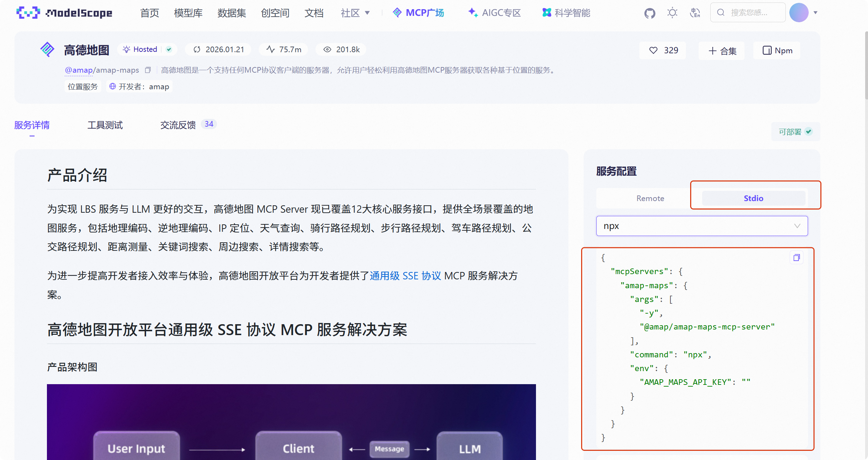Image resolution: width=868 pixels, height=460 pixels.
Task: Open the 科学智能 section icon
Action: pyautogui.click(x=547, y=13)
